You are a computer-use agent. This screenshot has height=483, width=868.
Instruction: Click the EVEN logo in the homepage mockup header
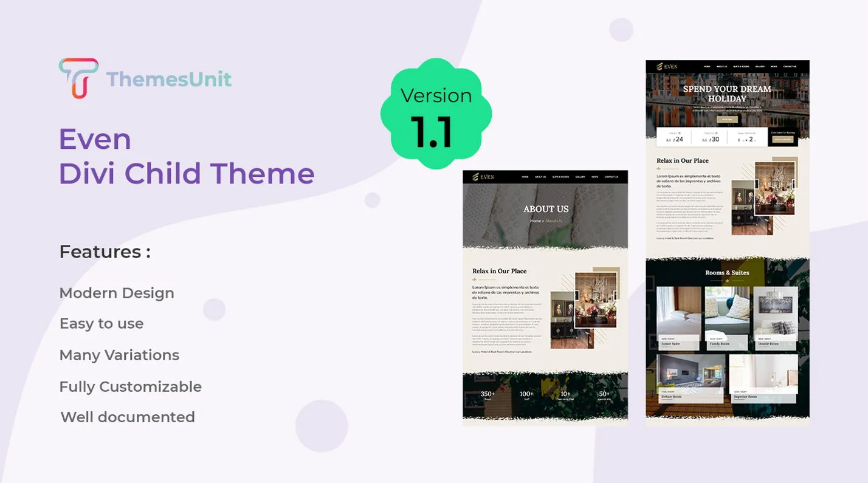coord(667,66)
